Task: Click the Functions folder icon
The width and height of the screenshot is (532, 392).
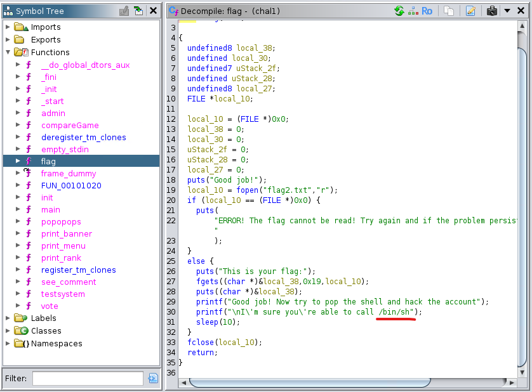Action: (x=21, y=52)
